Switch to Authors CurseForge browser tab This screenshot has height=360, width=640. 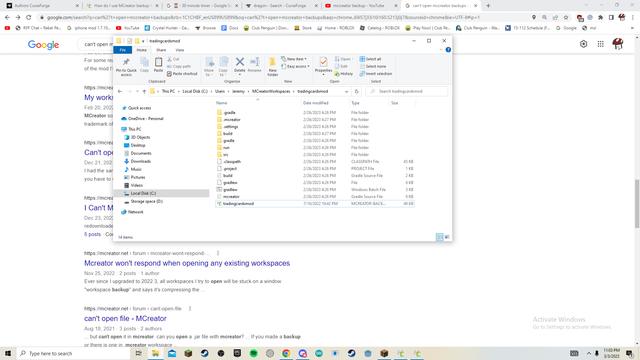coord(42,6)
